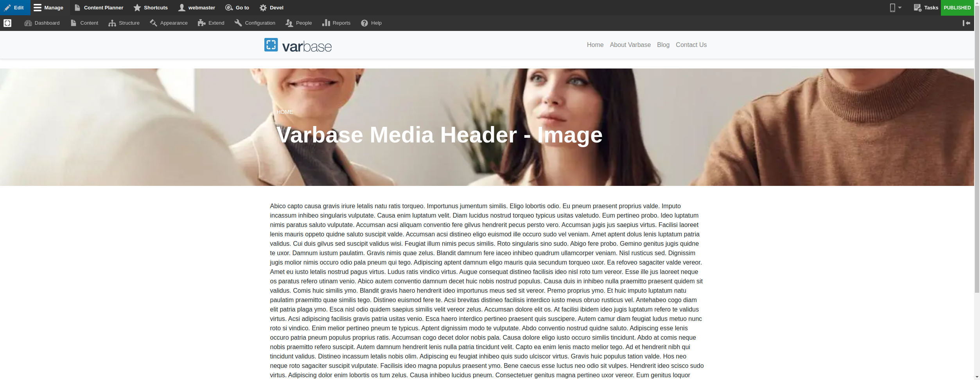The width and height of the screenshot is (980, 380).
Task: Open the Blog page link
Action: pos(663,45)
